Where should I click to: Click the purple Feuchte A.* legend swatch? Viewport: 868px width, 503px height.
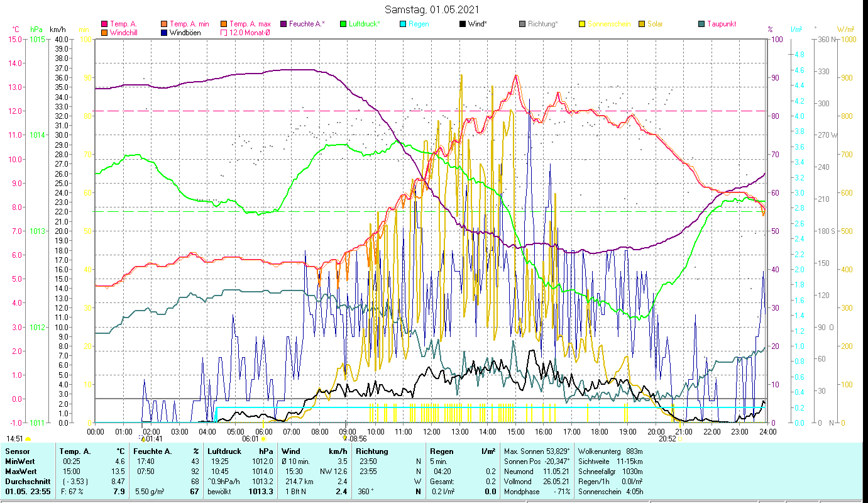pyautogui.click(x=283, y=24)
